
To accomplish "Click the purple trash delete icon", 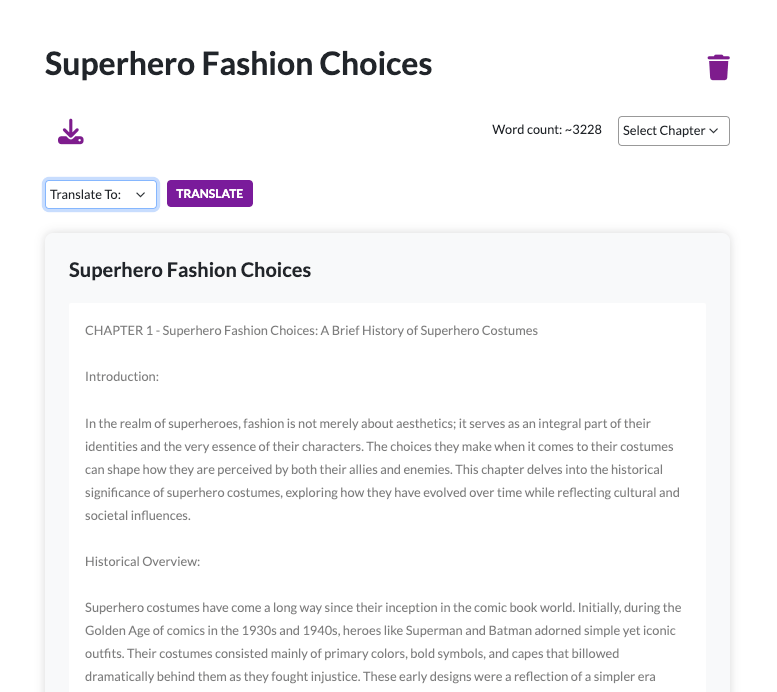I will pyautogui.click(x=718, y=67).
